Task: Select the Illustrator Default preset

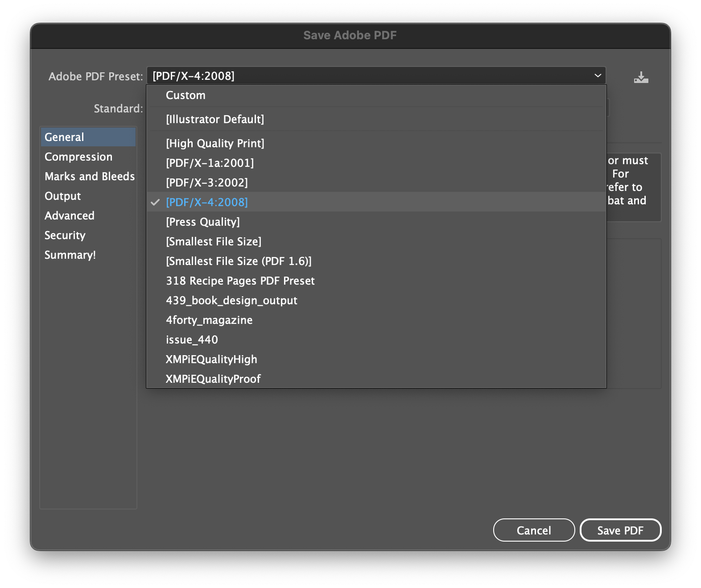Action: (x=376, y=120)
